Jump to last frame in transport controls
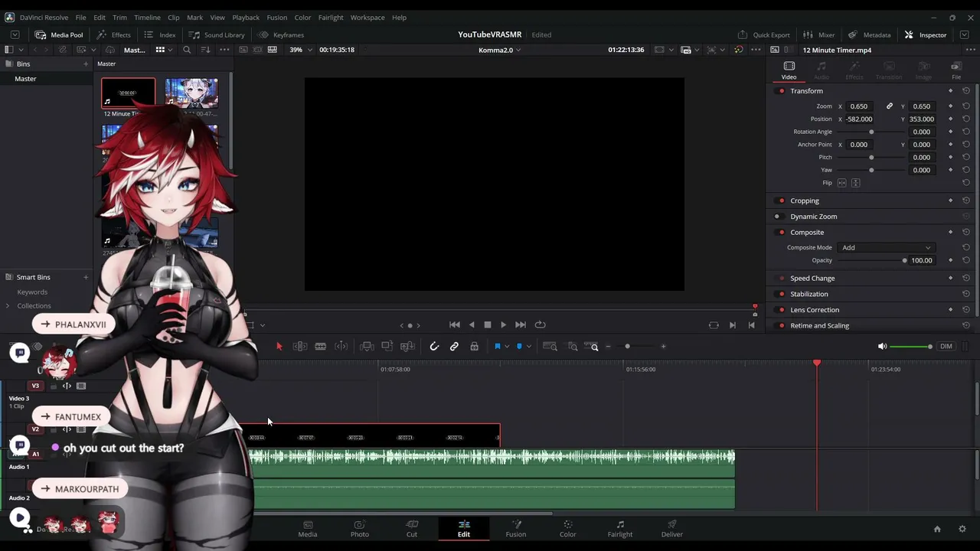980x551 pixels. (x=521, y=324)
